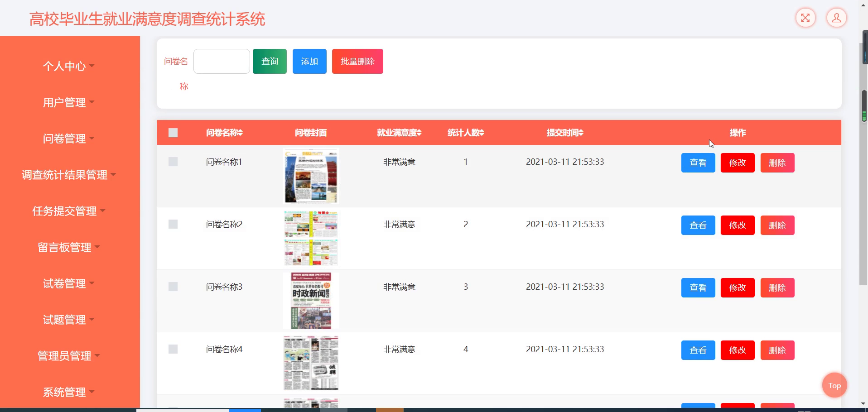Select the text 问卷名称4
The width and height of the screenshot is (868, 412).
(224, 349)
